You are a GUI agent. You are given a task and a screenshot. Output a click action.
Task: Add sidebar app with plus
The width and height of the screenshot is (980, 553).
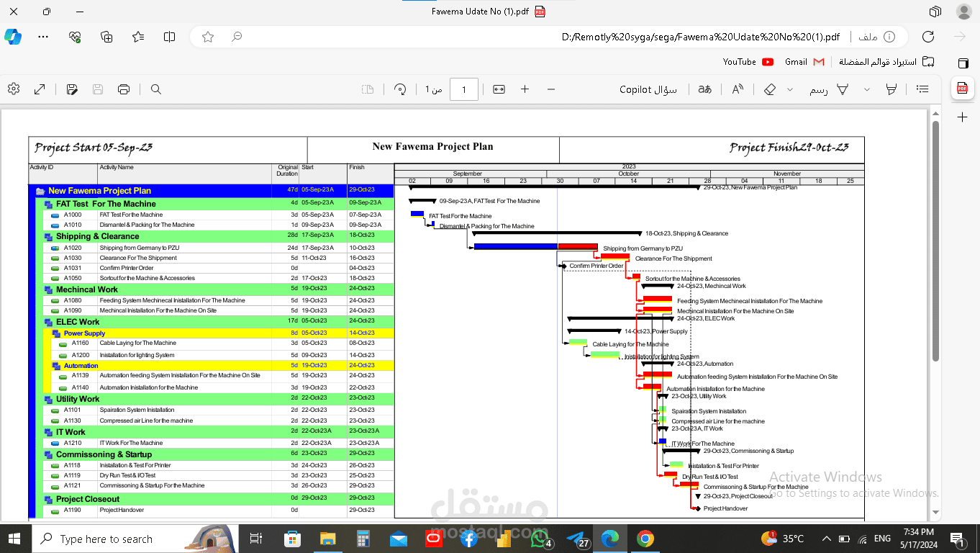click(x=963, y=117)
